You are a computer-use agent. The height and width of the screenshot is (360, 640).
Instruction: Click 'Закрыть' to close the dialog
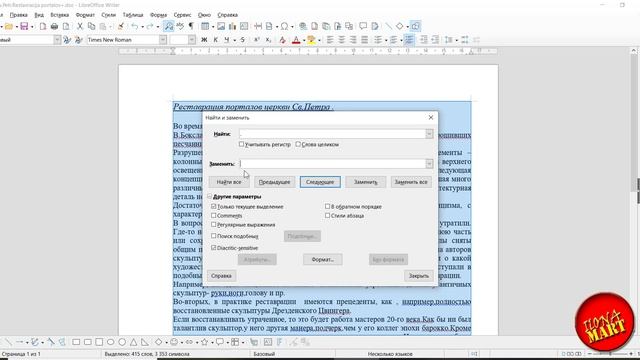[x=419, y=276]
